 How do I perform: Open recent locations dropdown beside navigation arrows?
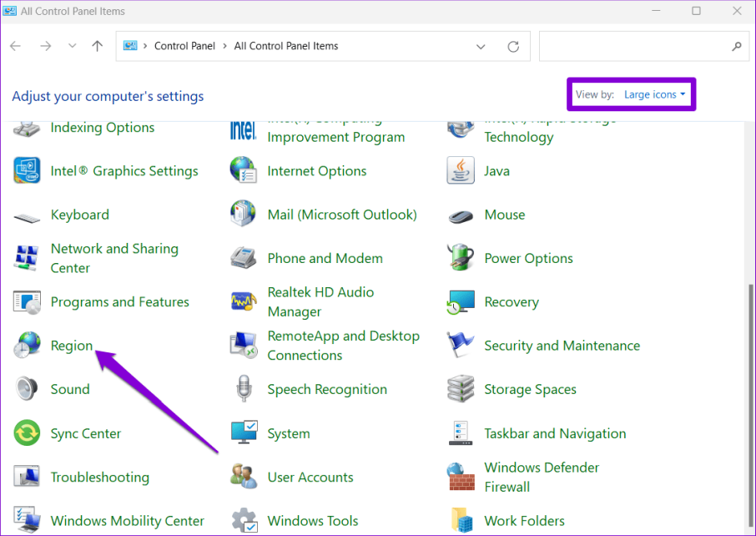pos(72,46)
